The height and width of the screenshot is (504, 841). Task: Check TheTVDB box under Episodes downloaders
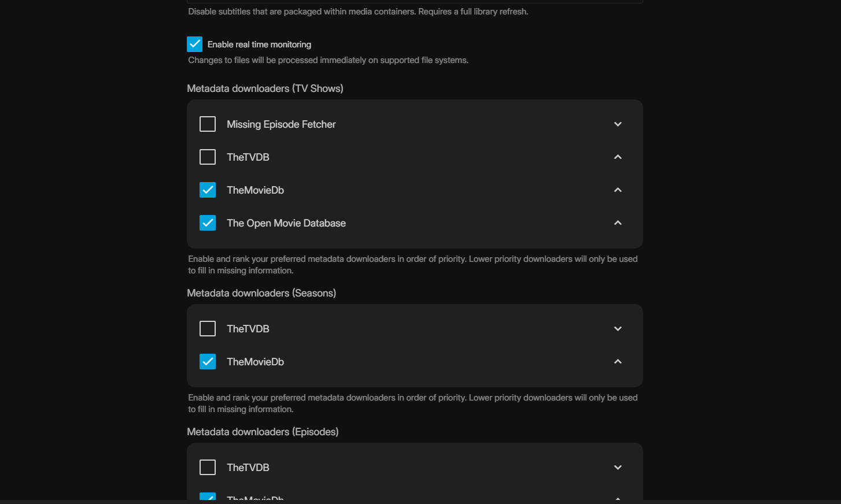(208, 468)
